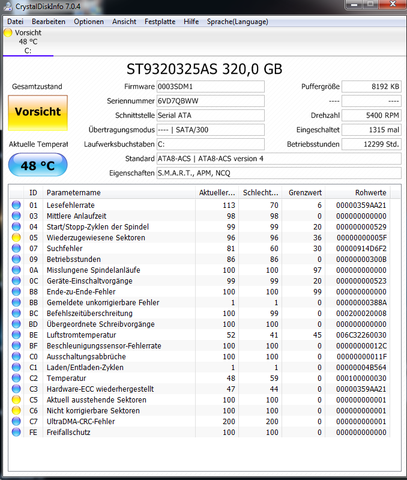Minimize the CrystalDiskInfo window

tap(354, 5)
